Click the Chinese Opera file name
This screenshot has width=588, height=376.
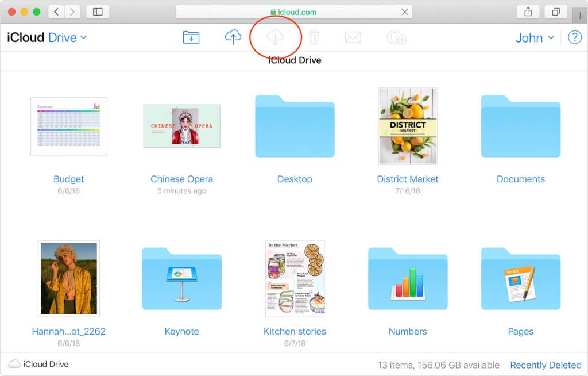click(182, 179)
